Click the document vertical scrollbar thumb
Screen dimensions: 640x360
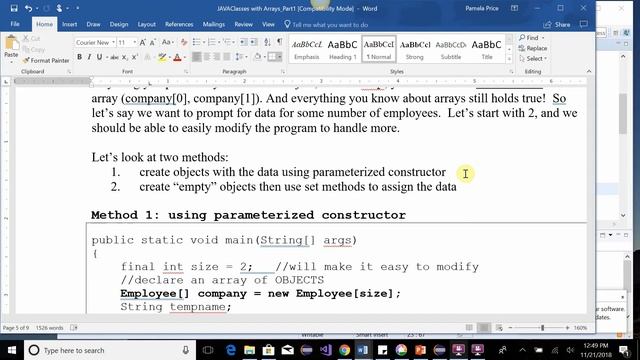tap(622, 113)
